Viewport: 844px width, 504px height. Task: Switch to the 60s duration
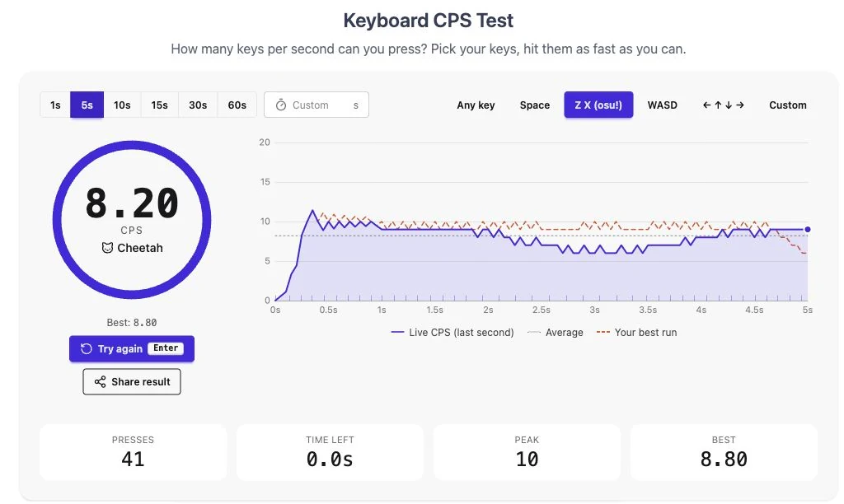point(237,105)
